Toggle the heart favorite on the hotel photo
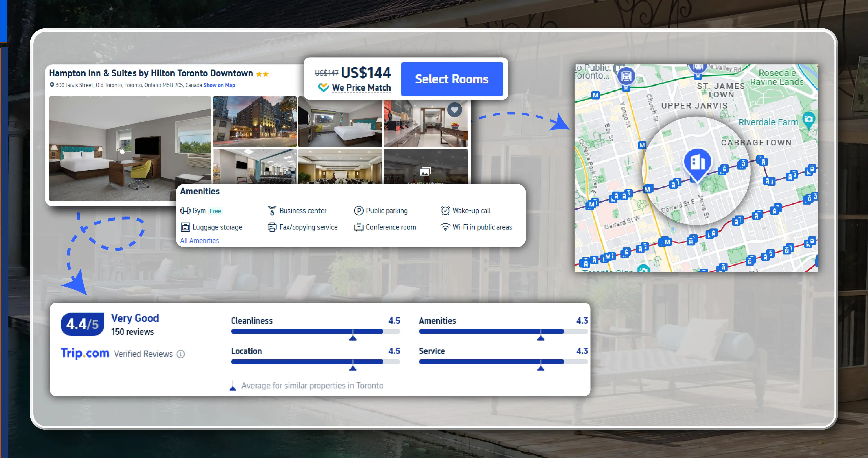868x458 pixels. point(455,110)
